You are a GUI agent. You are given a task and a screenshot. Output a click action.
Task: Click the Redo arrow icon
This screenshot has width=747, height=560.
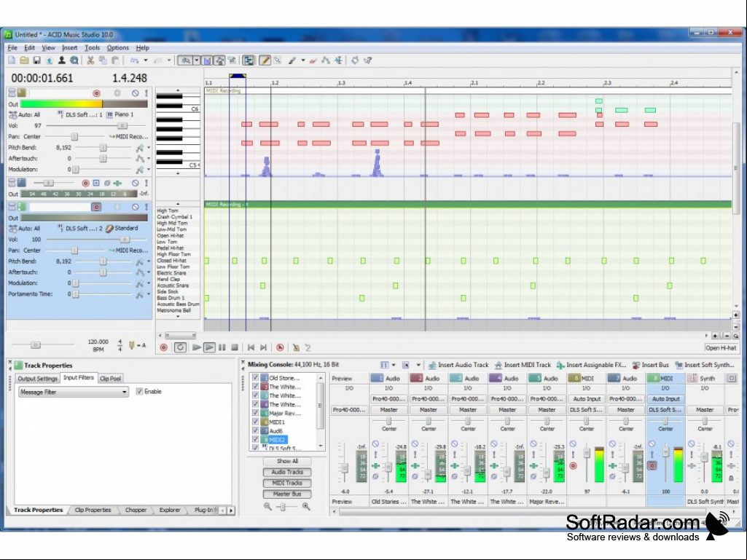point(157,60)
